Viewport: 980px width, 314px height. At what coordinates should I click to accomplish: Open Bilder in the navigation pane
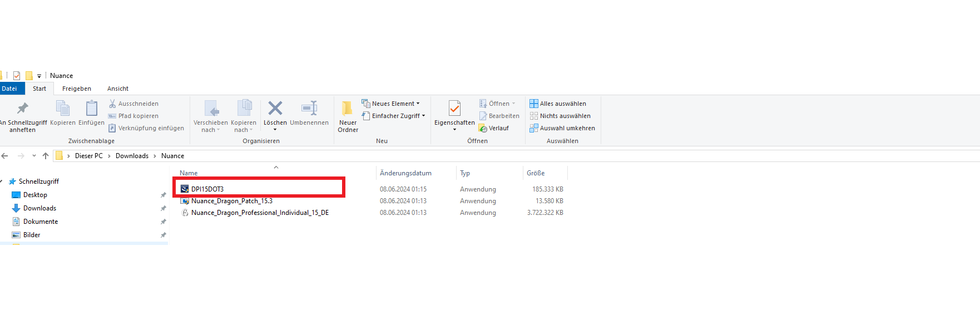point(32,235)
